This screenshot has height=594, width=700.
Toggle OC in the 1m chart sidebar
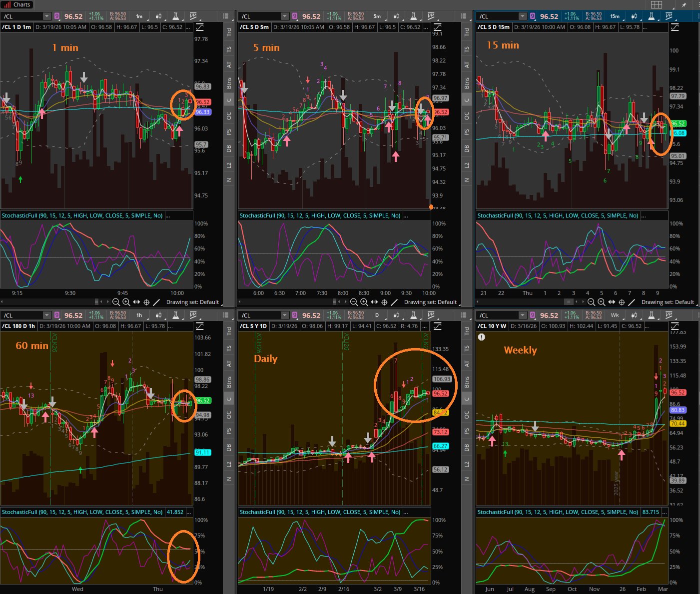pyautogui.click(x=229, y=116)
